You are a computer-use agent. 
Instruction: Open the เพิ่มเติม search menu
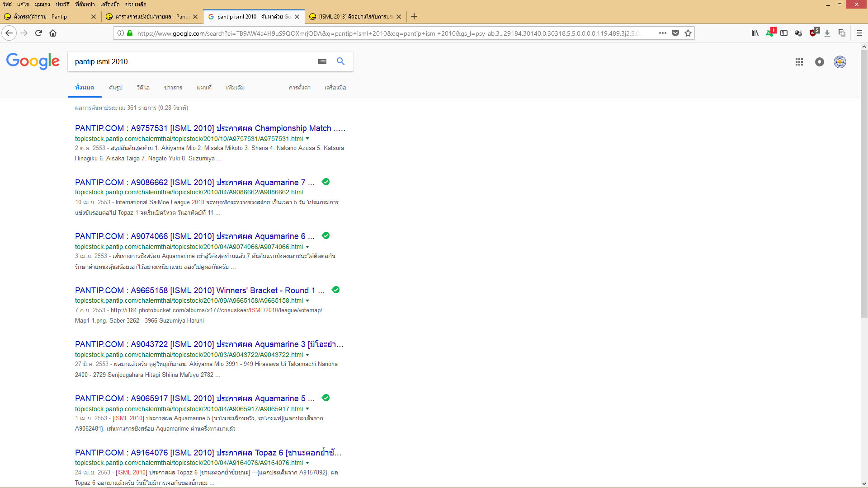pyautogui.click(x=235, y=88)
